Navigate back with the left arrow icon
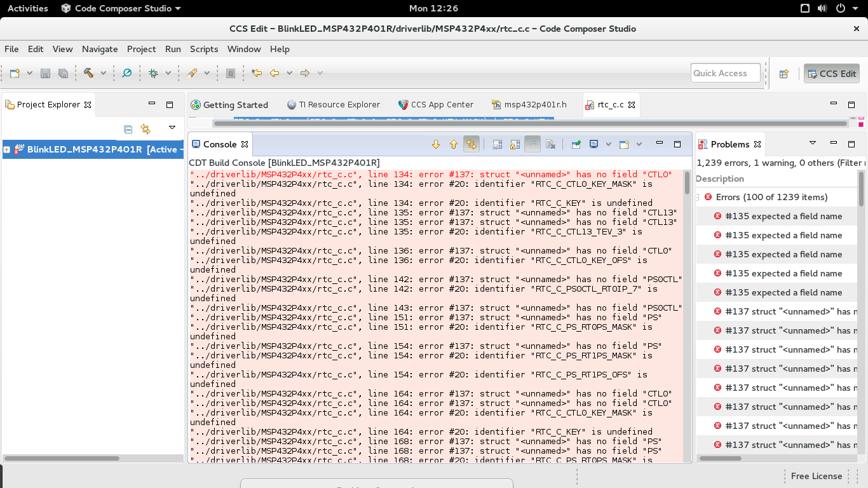This screenshot has height=488, width=868. point(275,73)
